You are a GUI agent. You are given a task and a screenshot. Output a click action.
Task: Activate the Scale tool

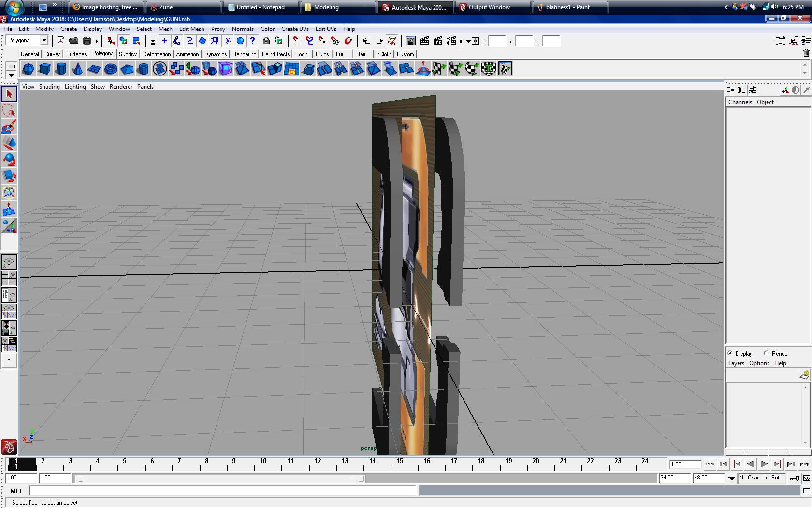(x=9, y=177)
